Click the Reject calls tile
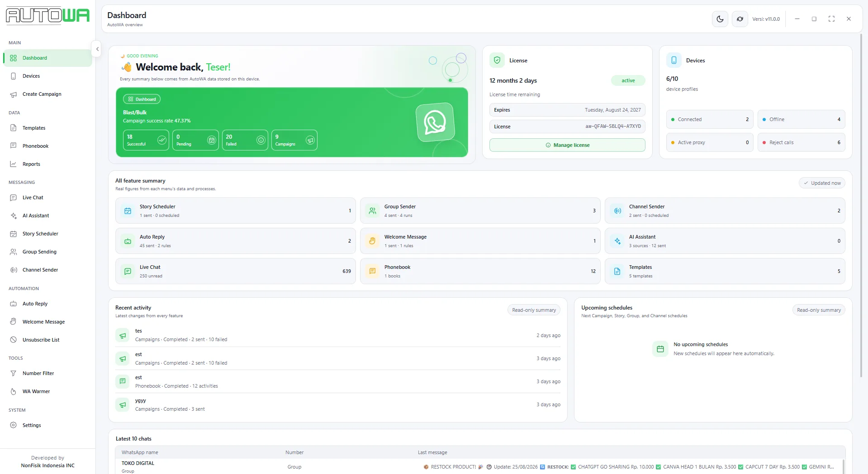The width and height of the screenshot is (868, 474). coord(802,142)
